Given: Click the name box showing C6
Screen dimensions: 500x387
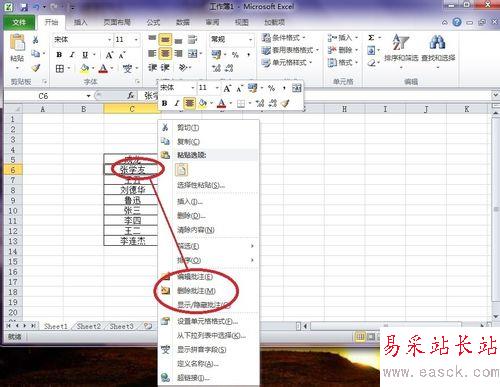Looking at the screenshot, I should 43,96.
